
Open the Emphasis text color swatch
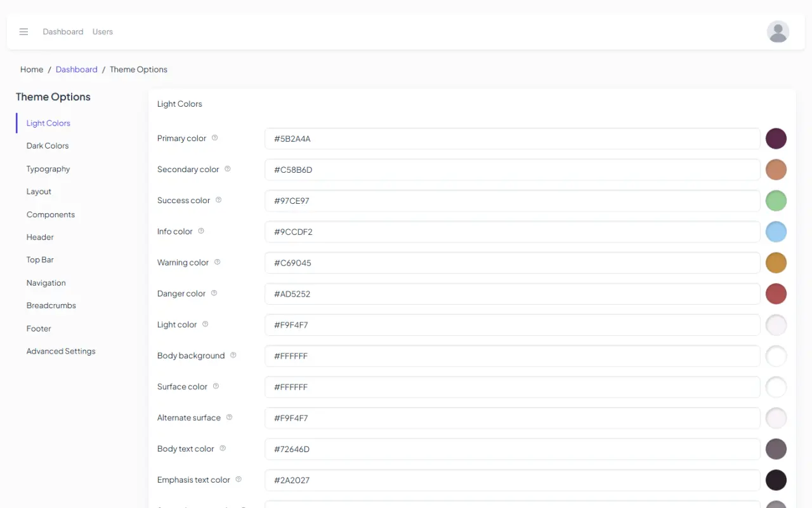pyautogui.click(x=776, y=480)
